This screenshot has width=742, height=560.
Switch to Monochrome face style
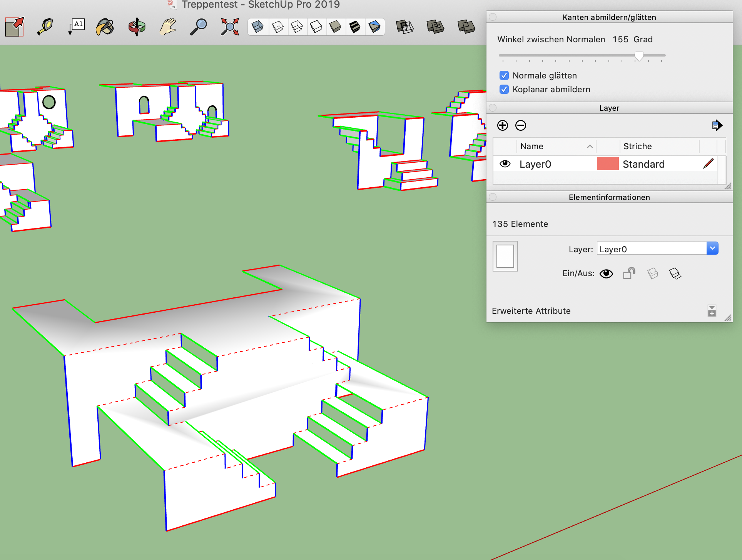click(374, 27)
